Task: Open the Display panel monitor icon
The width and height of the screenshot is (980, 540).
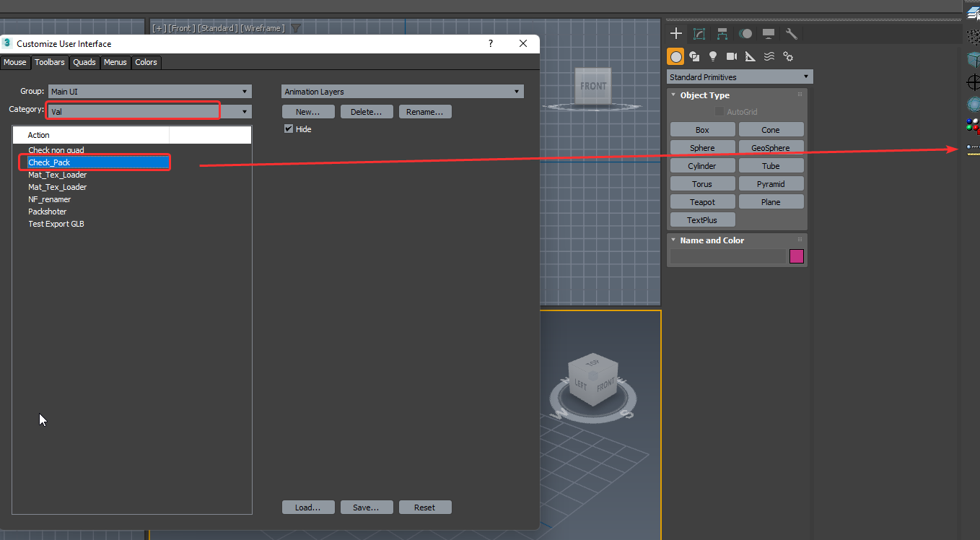Action: click(769, 34)
